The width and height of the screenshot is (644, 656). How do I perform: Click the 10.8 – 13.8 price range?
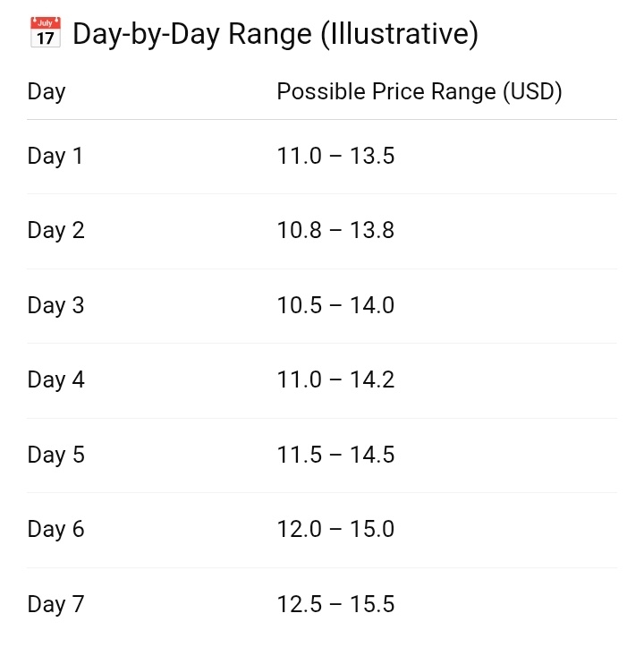point(335,231)
